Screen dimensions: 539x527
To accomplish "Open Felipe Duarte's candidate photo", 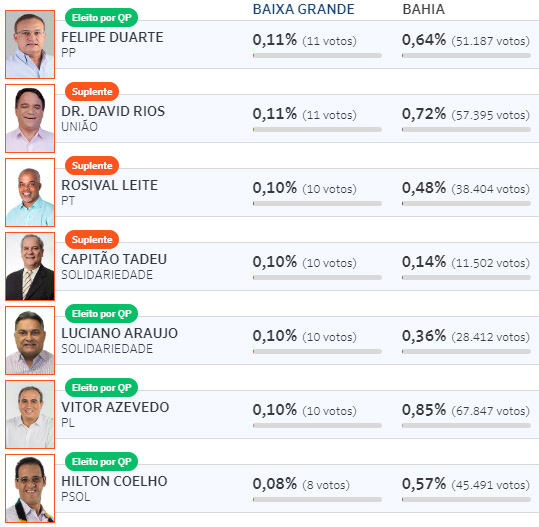I will pos(30,44).
